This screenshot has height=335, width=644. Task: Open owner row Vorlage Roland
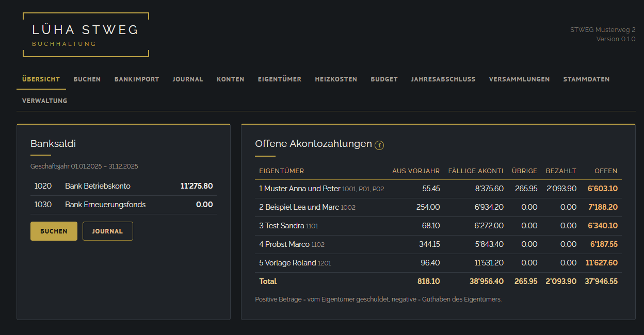[x=438, y=263]
